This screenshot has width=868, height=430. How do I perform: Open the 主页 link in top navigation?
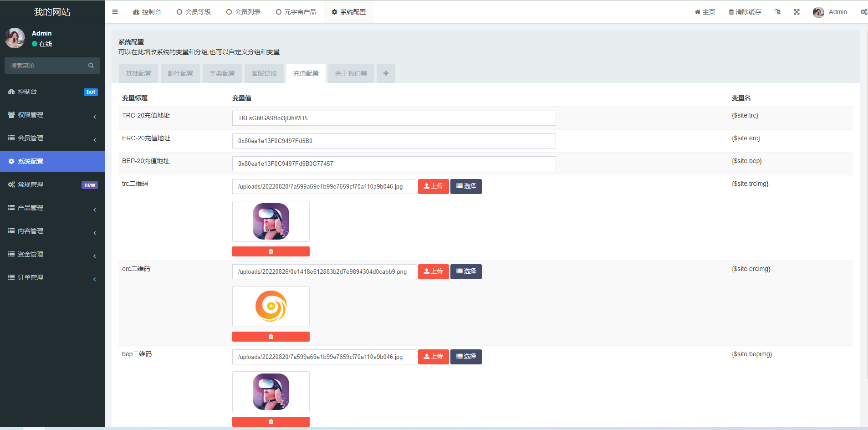pos(705,11)
